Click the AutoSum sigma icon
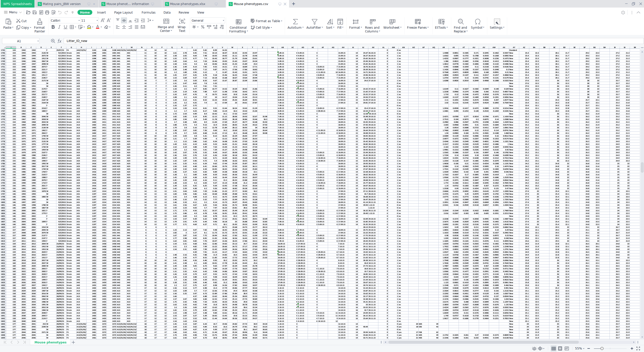 click(x=295, y=22)
